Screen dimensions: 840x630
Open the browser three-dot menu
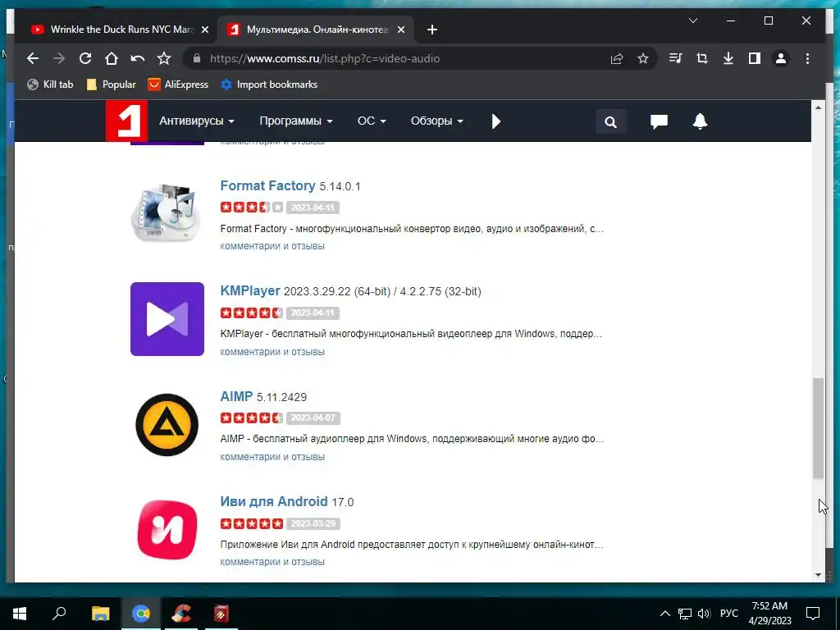pyautogui.click(x=807, y=58)
